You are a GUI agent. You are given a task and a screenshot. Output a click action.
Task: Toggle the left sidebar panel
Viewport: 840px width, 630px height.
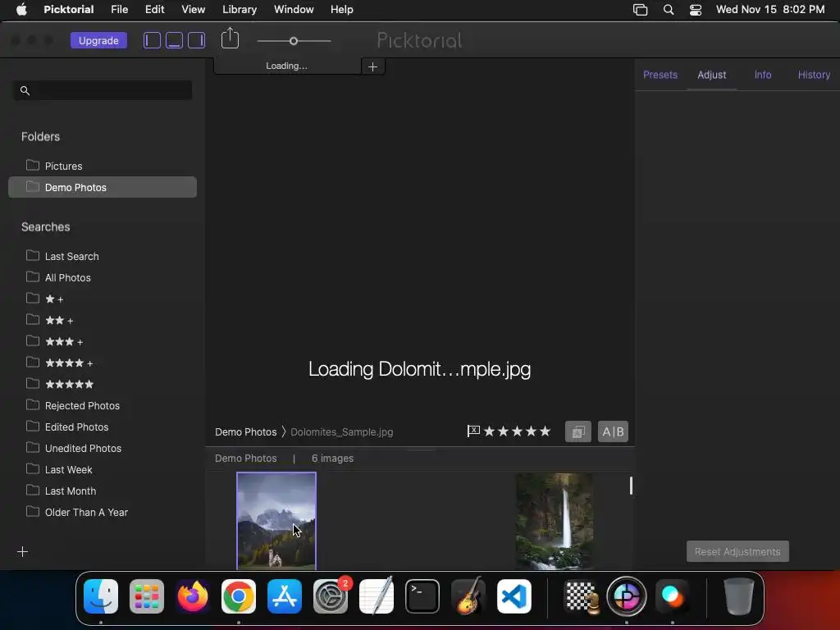point(152,40)
